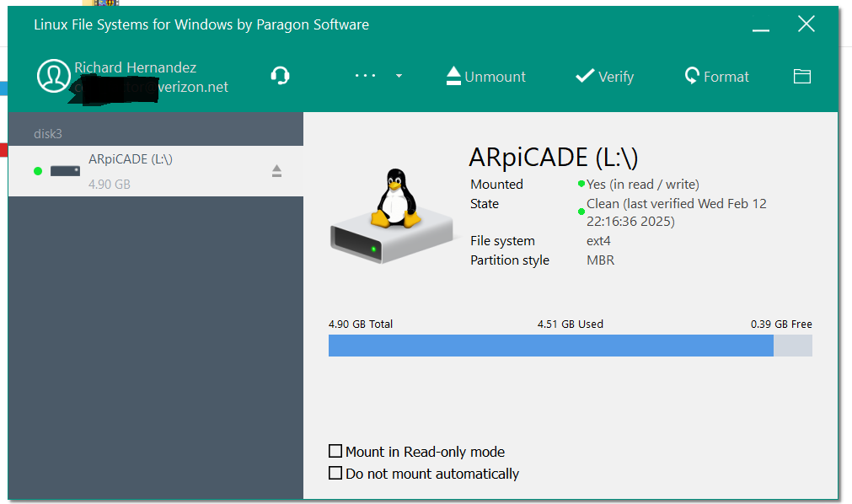852x504 pixels.
Task: Open support via the headset icon
Action: click(x=280, y=76)
